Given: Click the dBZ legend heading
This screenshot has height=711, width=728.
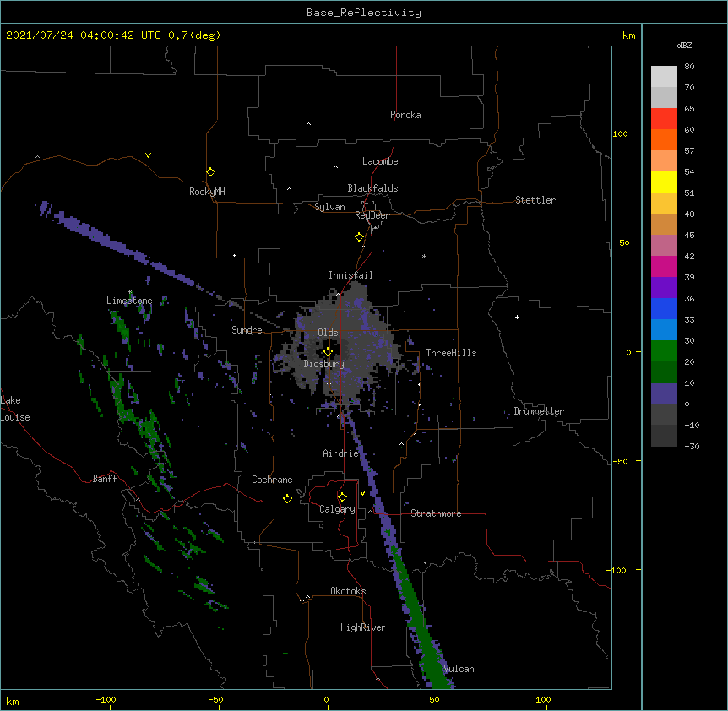Looking at the screenshot, I should [x=684, y=46].
